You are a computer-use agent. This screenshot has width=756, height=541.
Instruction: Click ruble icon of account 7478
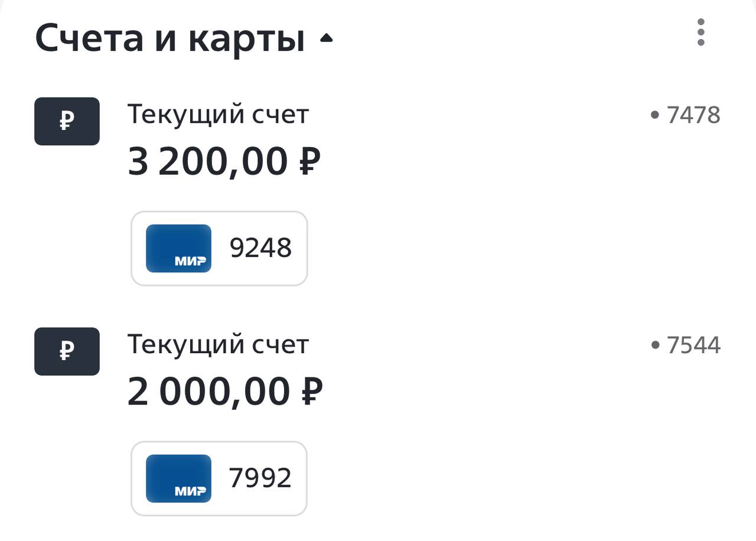pos(67,122)
